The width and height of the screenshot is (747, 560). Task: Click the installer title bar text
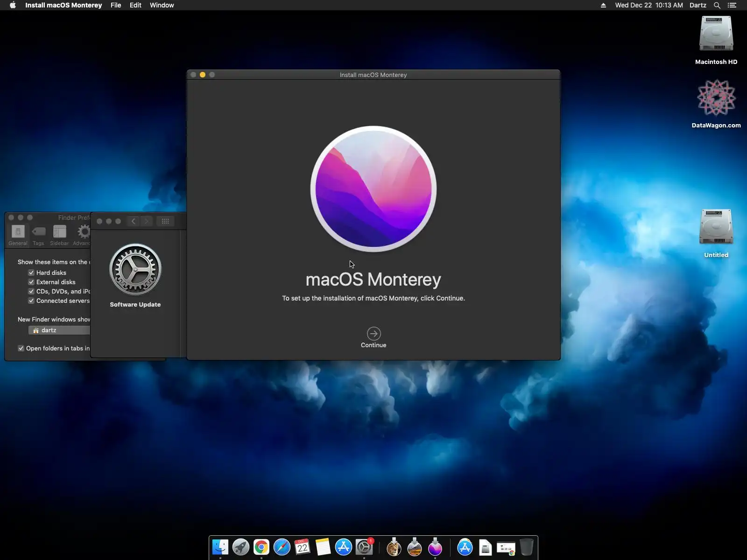(373, 75)
